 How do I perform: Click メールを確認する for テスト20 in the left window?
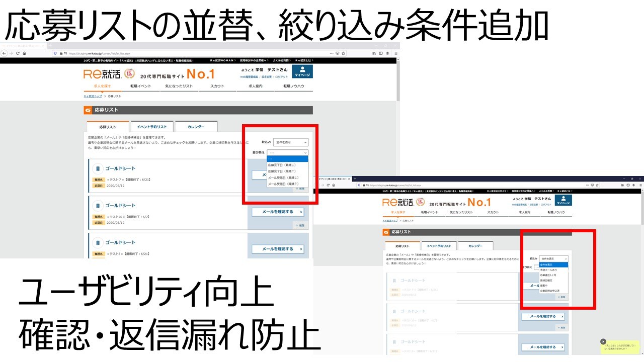(278, 212)
